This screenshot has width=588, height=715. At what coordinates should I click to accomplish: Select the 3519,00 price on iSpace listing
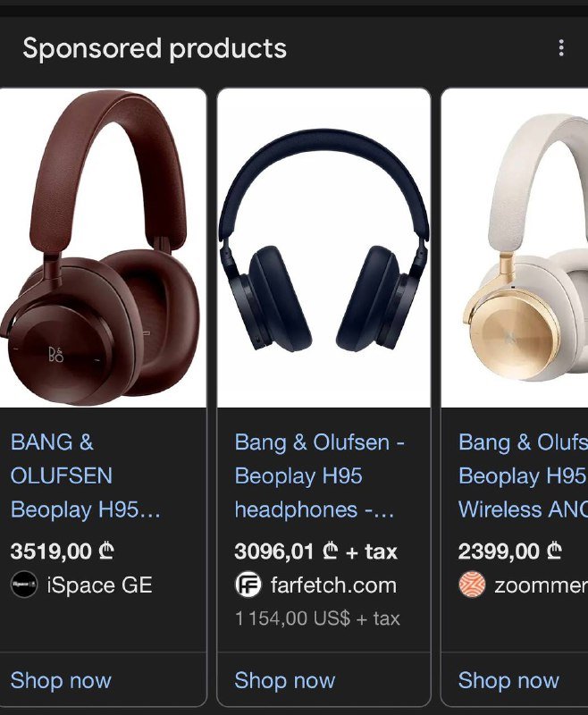point(62,551)
